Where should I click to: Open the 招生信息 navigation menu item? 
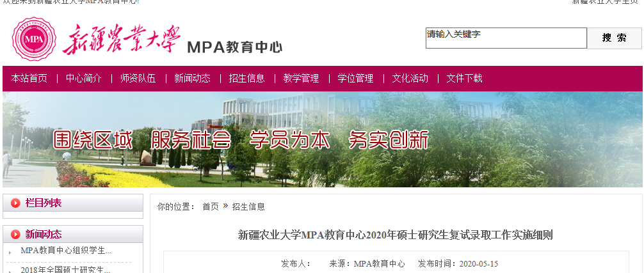[247, 78]
